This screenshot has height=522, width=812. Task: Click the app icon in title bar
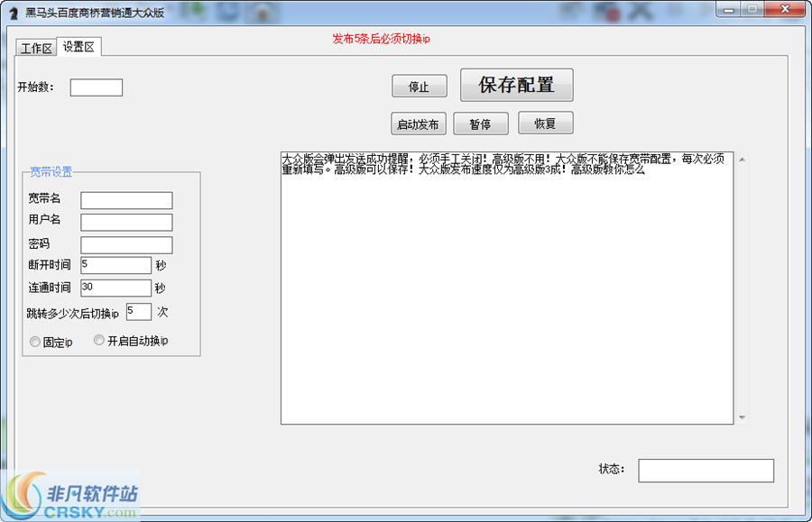(x=14, y=13)
